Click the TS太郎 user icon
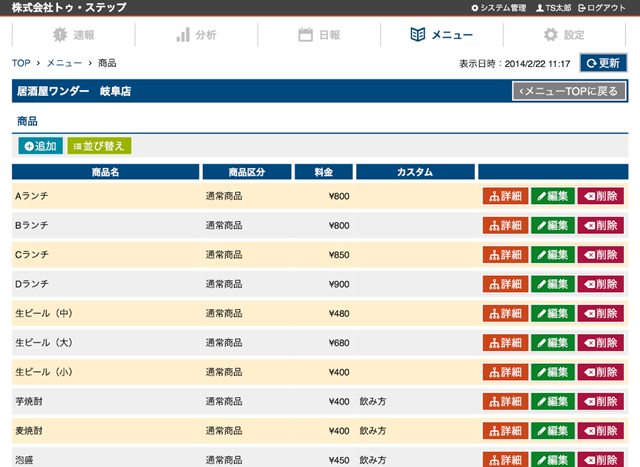The image size is (640, 467). pos(541,8)
